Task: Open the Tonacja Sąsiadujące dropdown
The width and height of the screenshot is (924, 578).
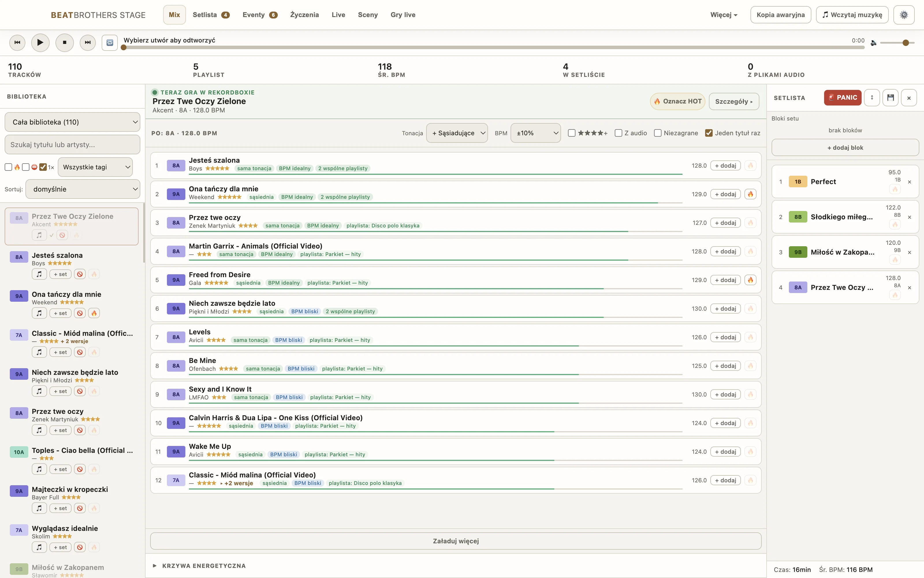Action: (x=457, y=133)
